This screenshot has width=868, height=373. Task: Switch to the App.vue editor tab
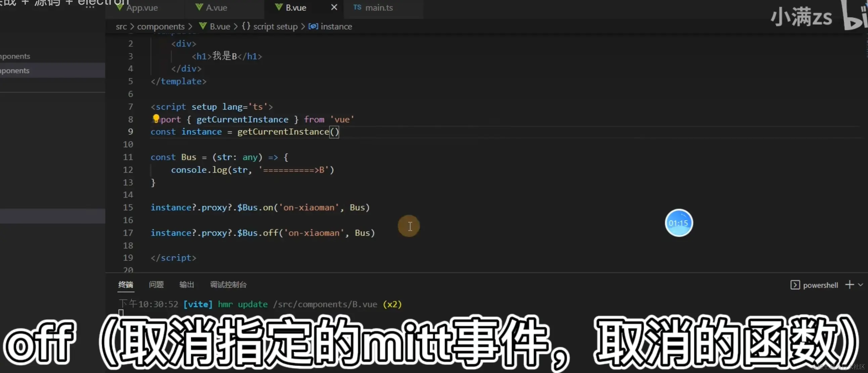point(141,7)
